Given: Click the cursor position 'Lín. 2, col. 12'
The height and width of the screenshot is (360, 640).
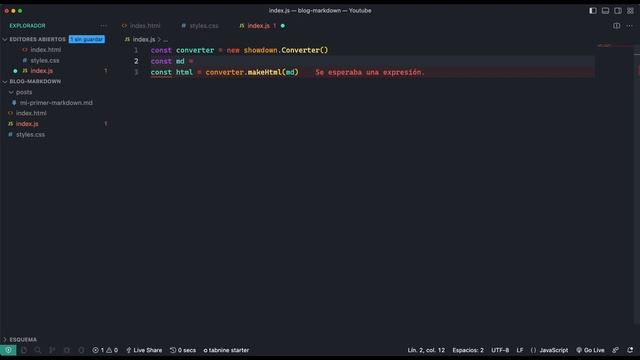Looking at the screenshot, I should (426, 350).
